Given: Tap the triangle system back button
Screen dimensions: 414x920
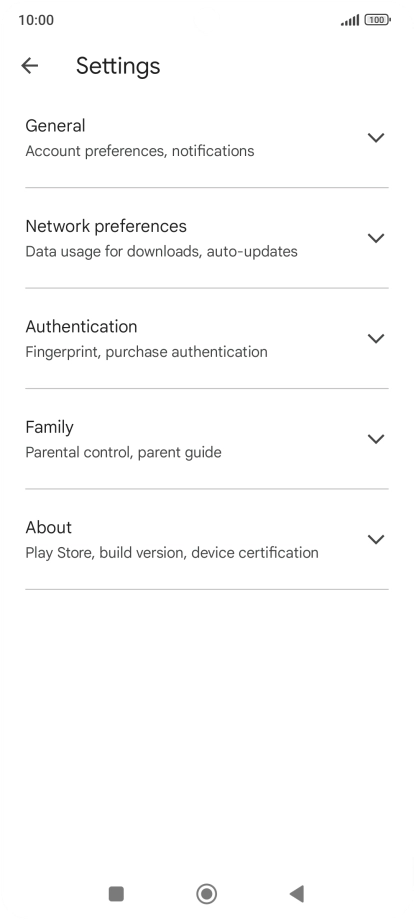Looking at the screenshot, I should coord(297,894).
